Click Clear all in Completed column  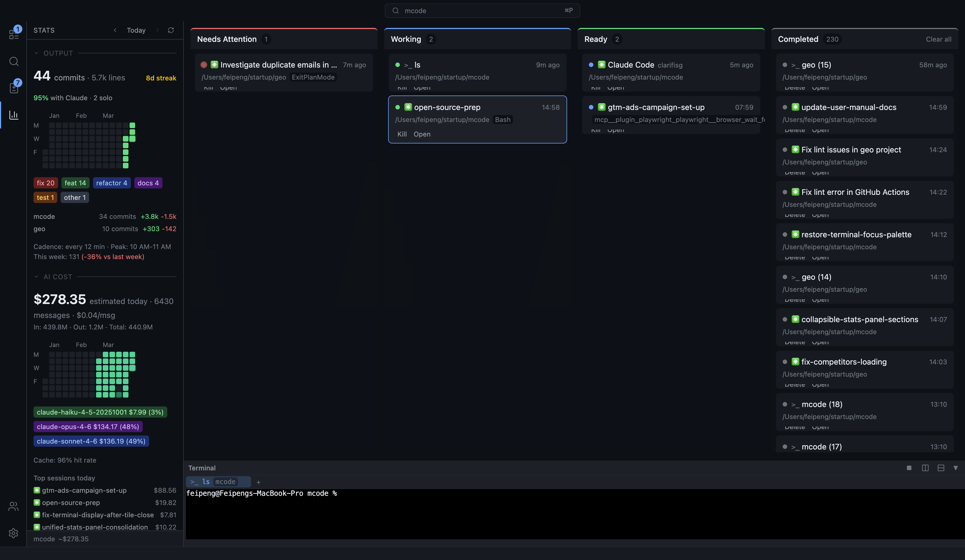point(938,39)
